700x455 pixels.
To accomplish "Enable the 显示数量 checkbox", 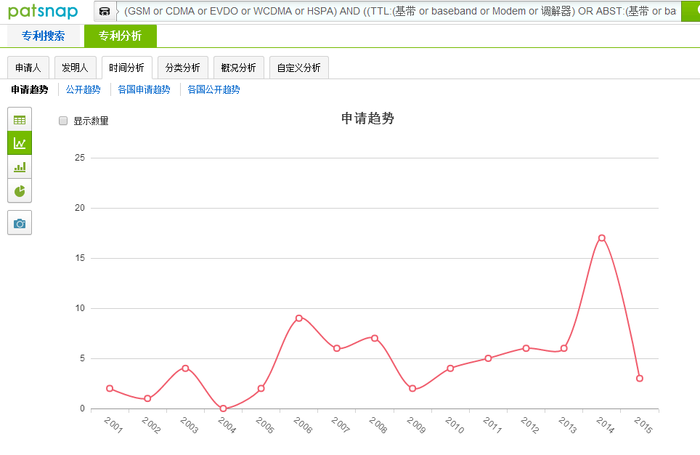I will [x=63, y=121].
